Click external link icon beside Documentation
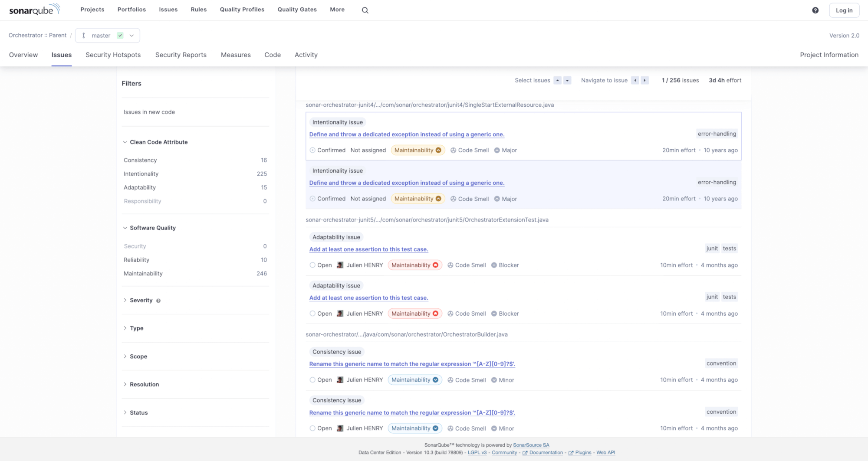 click(x=525, y=453)
